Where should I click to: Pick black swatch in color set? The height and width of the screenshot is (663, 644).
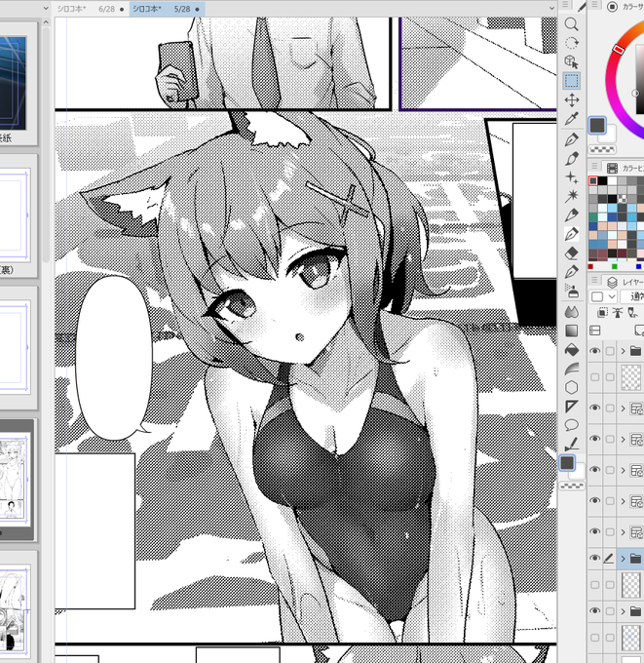click(602, 181)
